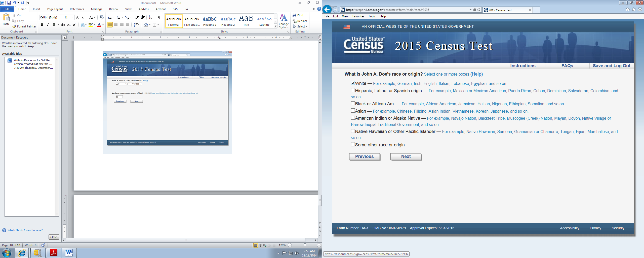Viewport: 644px width, 258px height.
Task: Apply Superscript formatting
Action: click(74, 25)
